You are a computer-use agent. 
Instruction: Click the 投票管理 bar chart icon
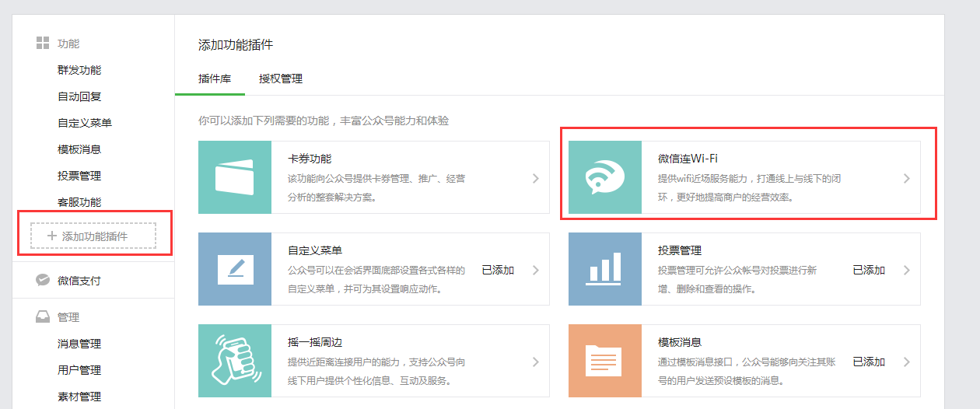pyautogui.click(x=605, y=269)
